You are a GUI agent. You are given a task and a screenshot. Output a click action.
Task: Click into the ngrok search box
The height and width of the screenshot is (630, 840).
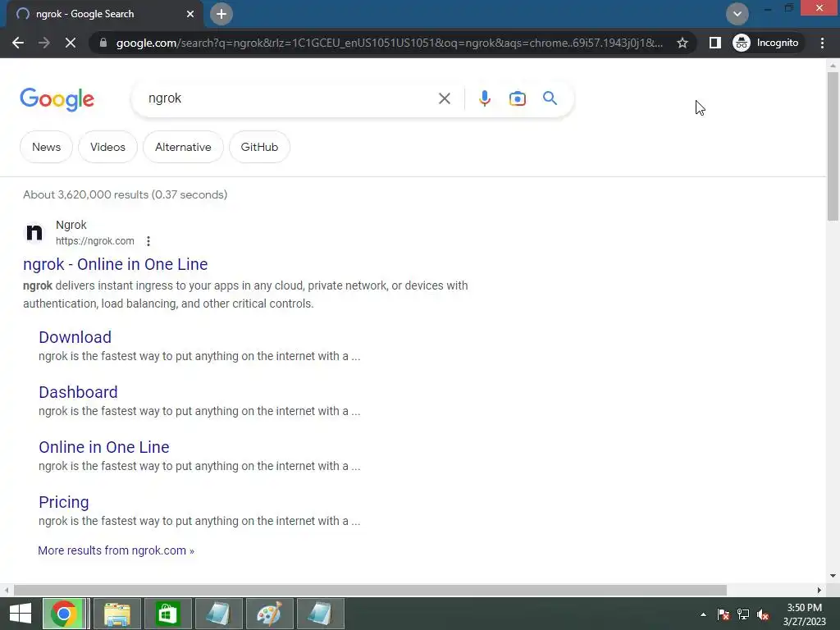(290, 98)
